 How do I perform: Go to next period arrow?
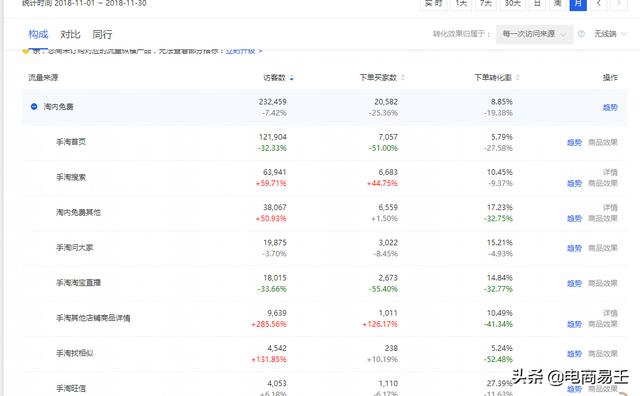619,4
